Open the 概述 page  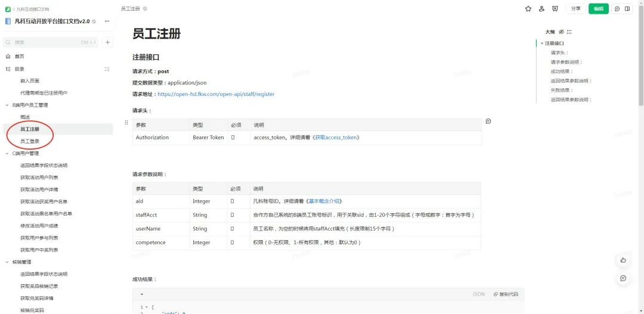pos(25,117)
